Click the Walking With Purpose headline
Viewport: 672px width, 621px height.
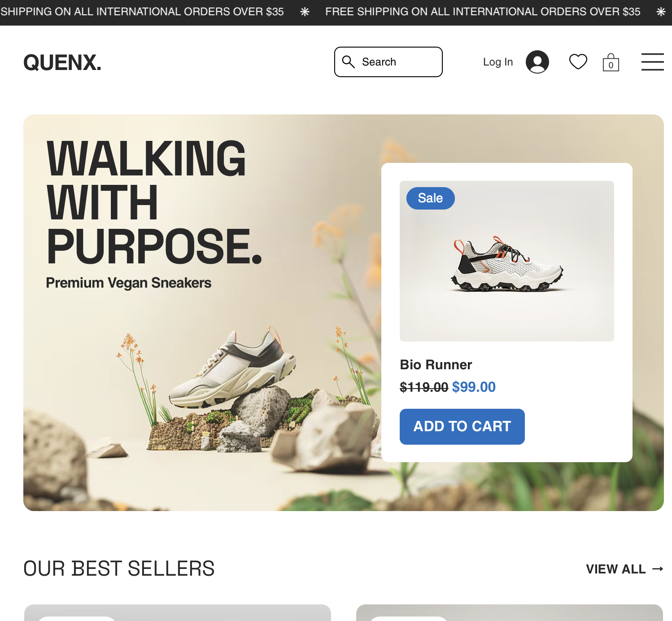154,202
